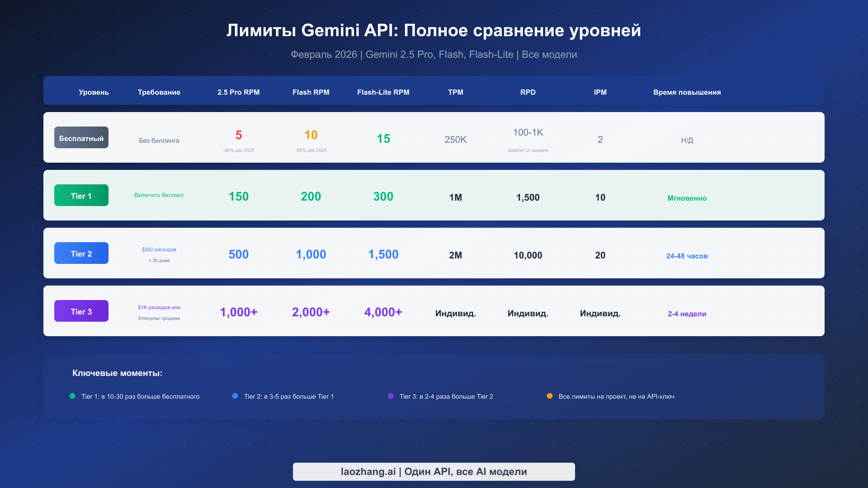The width and height of the screenshot is (868, 488).
Task: Open the laozhang.ai footer link
Action: tap(434, 471)
